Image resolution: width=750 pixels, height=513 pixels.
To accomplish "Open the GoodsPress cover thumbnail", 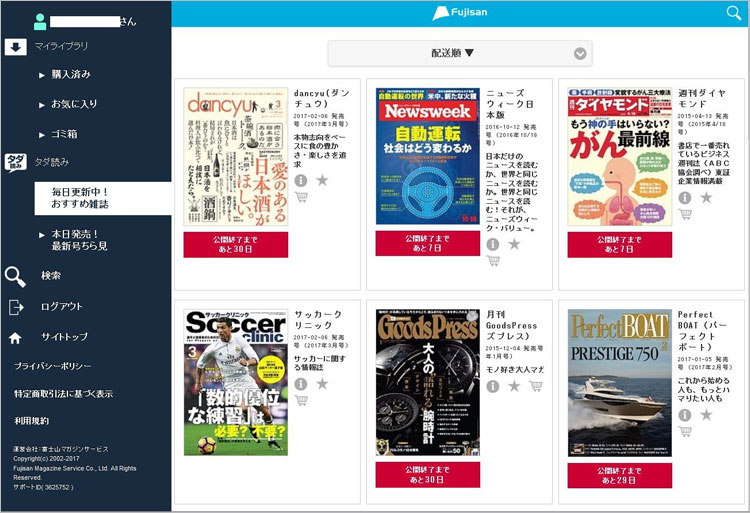I will 428,382.
